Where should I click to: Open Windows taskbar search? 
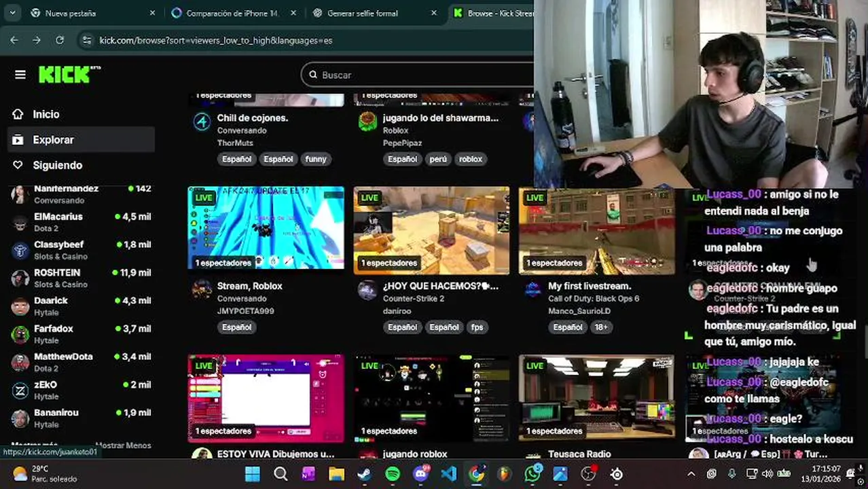(280, 474)
